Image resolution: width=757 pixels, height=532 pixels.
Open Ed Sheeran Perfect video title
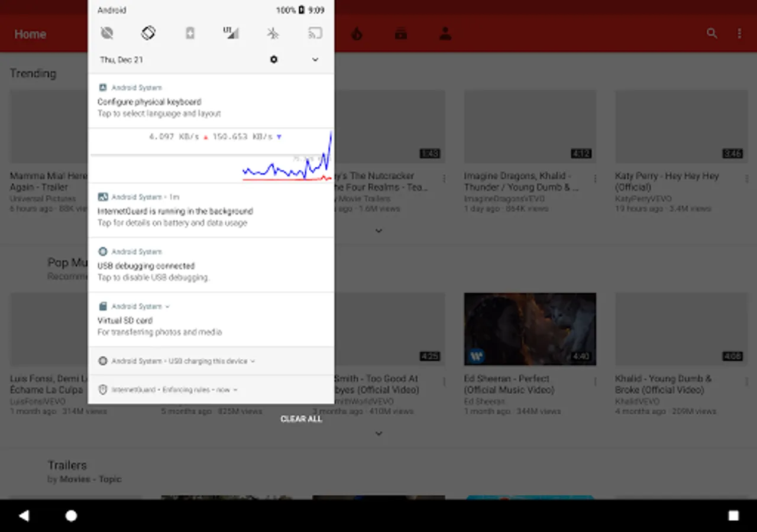(509, 384)
